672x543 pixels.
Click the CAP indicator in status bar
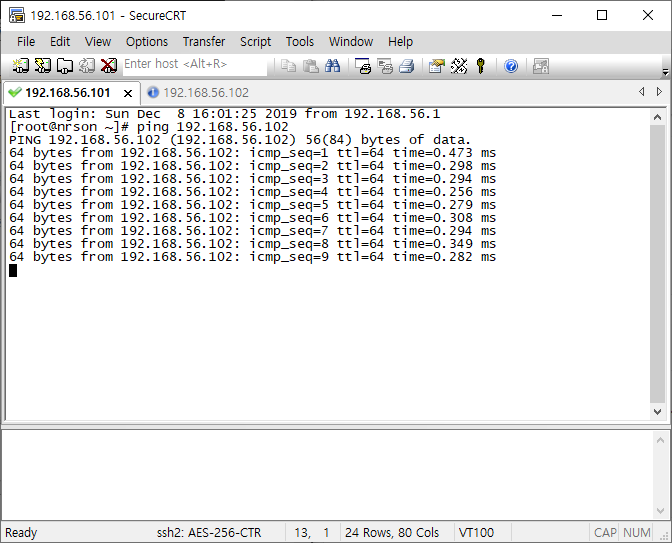click(605, 533)
